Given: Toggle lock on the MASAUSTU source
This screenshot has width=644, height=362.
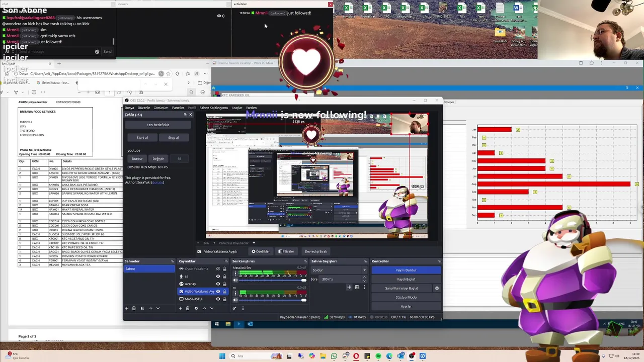Looking at the screenshot, I should [x=224, y=299].
